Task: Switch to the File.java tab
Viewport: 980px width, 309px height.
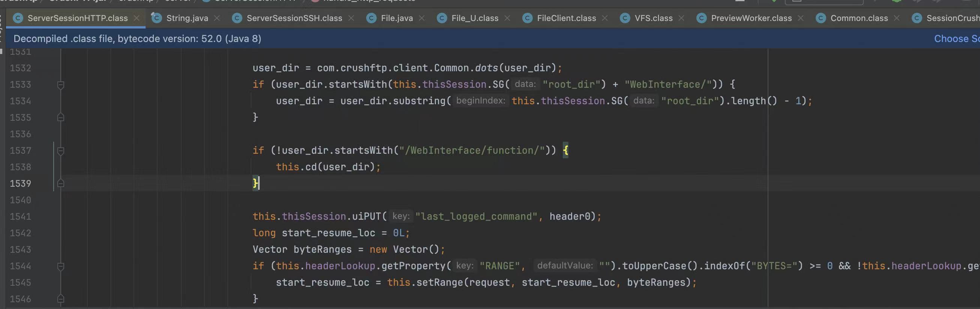Action: click(x=397, y=18)
